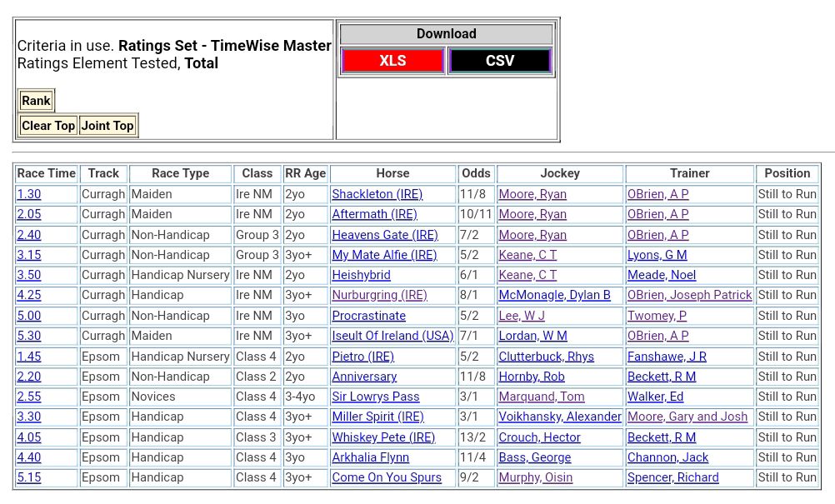Open trainer Moore, Gary and Josh
Image resolution: width=835 pixels, height=504 pixels.
coord(687,417)
